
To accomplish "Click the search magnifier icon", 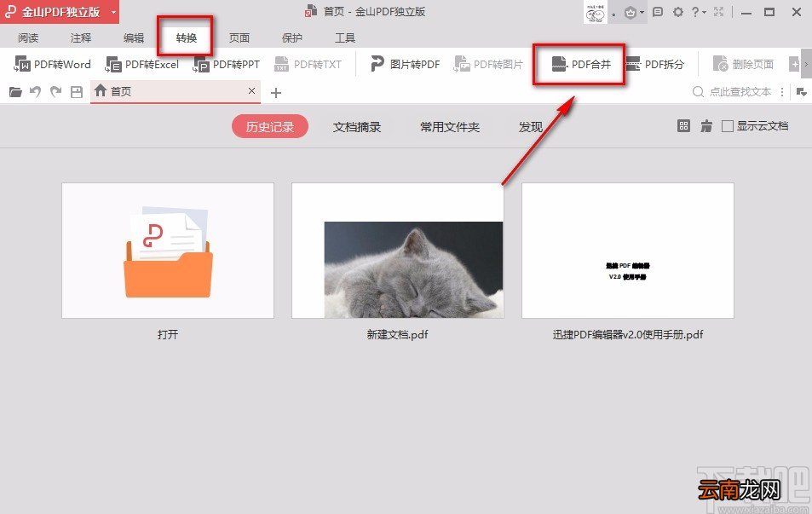I will 698,92.
